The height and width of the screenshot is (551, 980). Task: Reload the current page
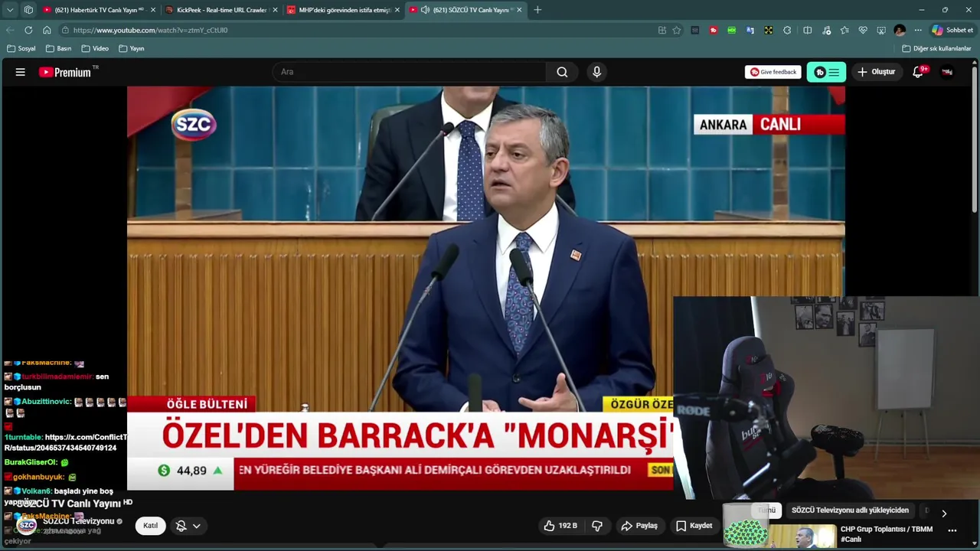click(x=28, y=30)
